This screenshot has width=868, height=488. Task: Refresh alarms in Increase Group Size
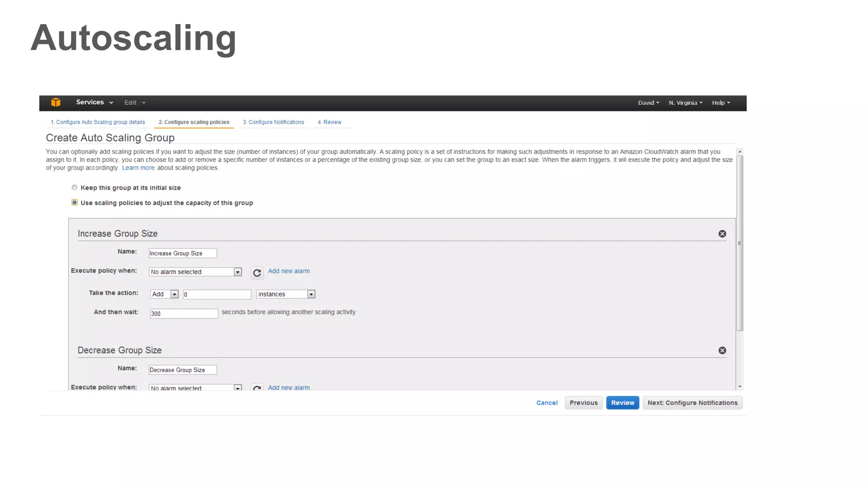pyautogui.click(x=257, y=273)
